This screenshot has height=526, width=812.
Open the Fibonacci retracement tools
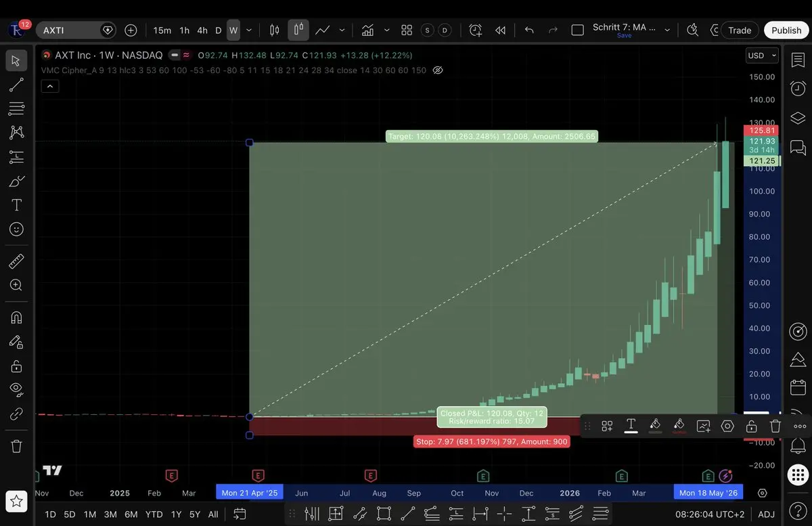(x=16, y=109)
